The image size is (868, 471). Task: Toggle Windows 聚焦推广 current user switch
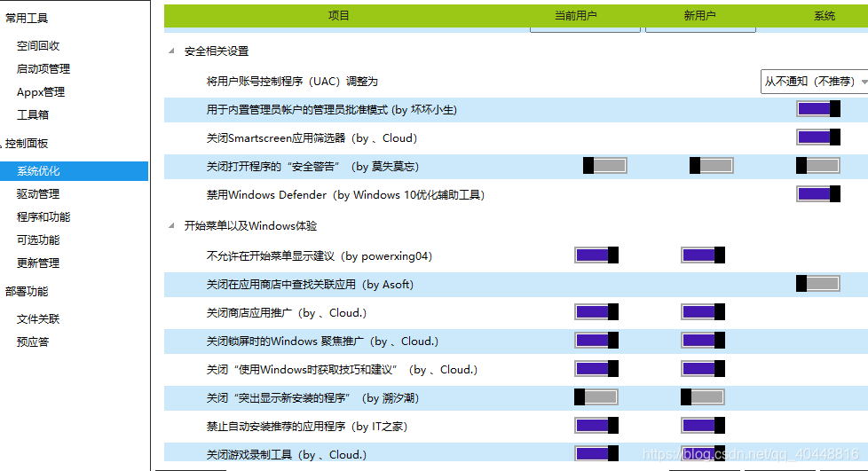click(596, 341)
